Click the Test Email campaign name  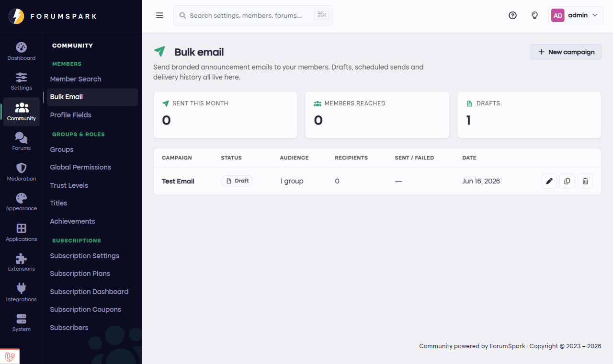tap(178, 181)
